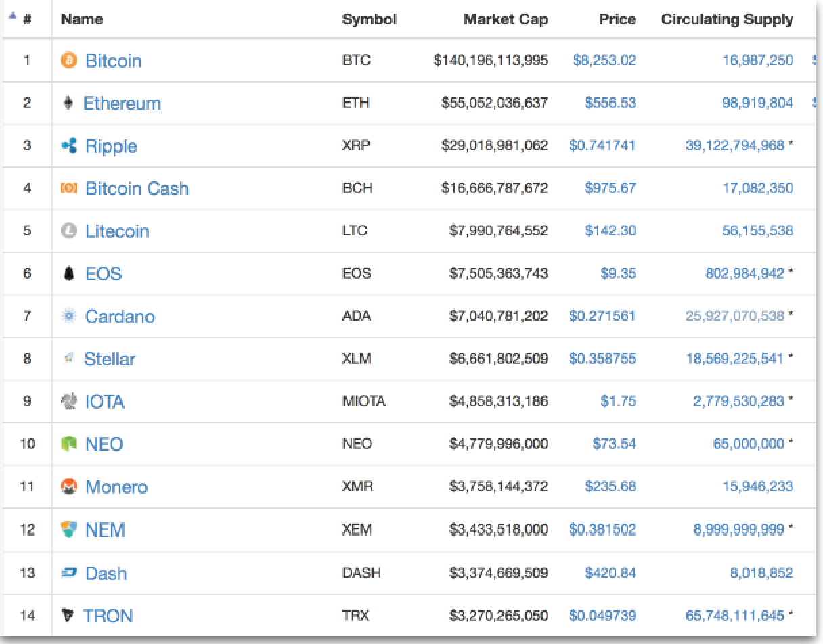This screenshot has width=823, height=644.
Task: Click the Ethereum diamond logo icon
Action: pos(67,103)
